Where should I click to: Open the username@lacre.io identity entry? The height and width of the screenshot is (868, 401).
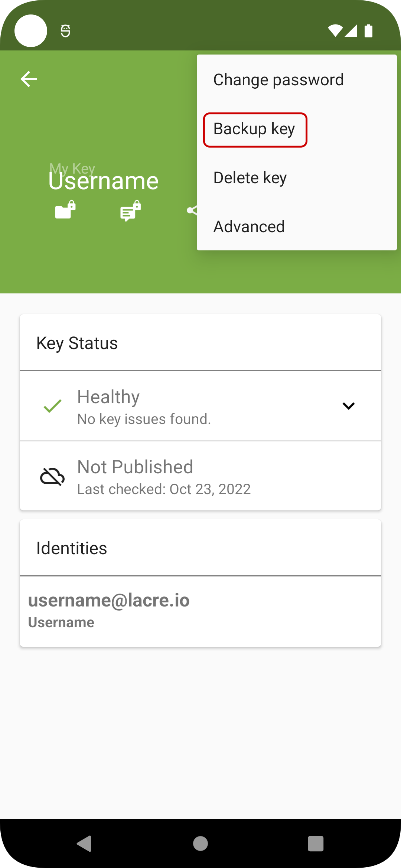[x=200, y=611]
